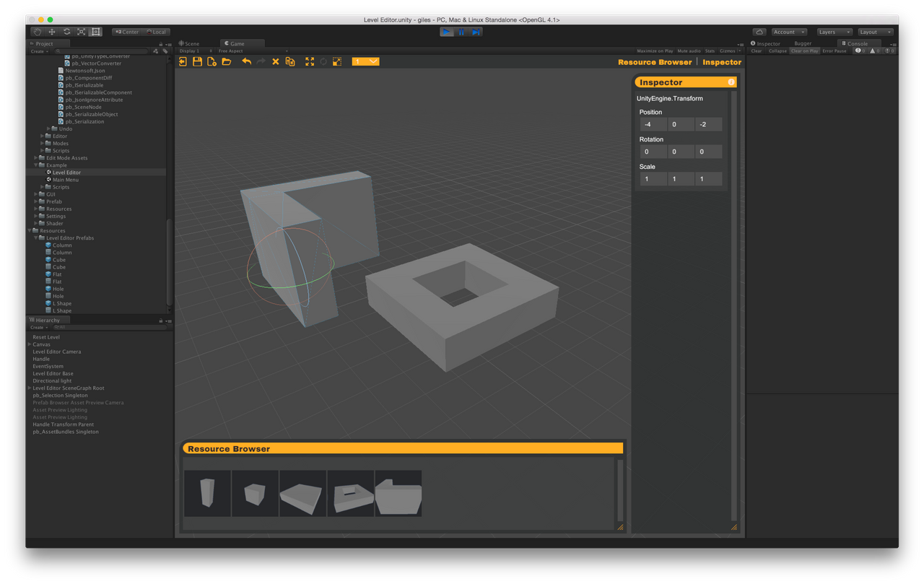Select the Rotate tool
This screenshot has width=924, height=584.
pyautogui.click(x=66, y=32)
